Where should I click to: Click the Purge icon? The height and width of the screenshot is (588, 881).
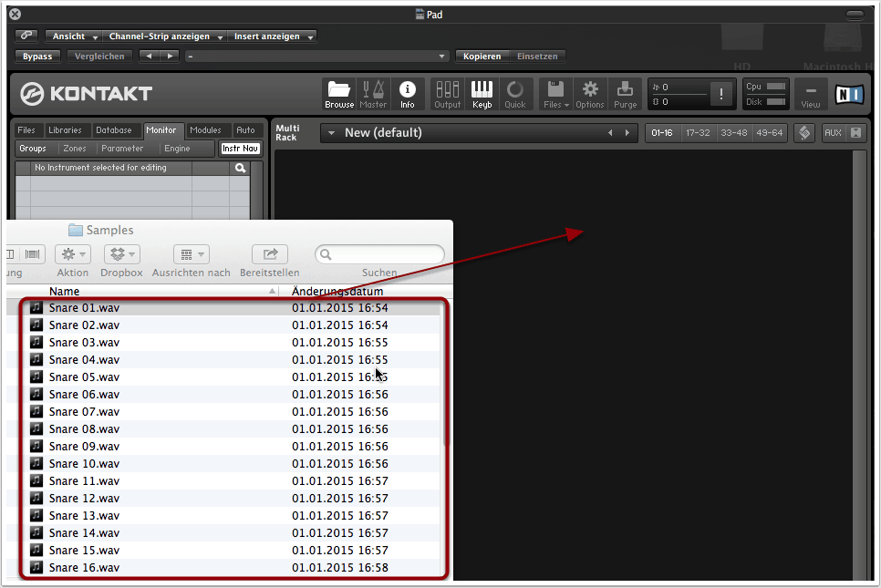(x=625, y=94)
